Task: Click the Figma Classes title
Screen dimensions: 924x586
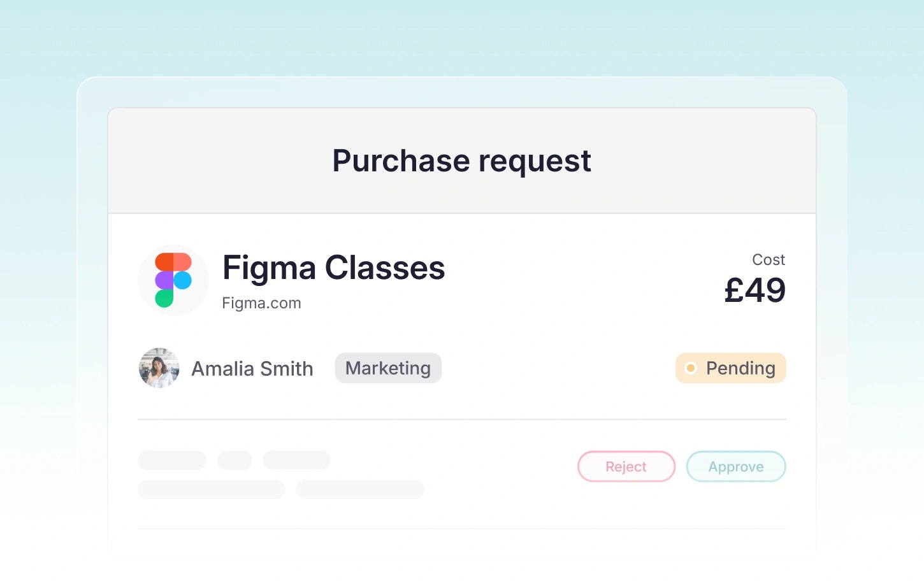Action: tap(333, 268)
